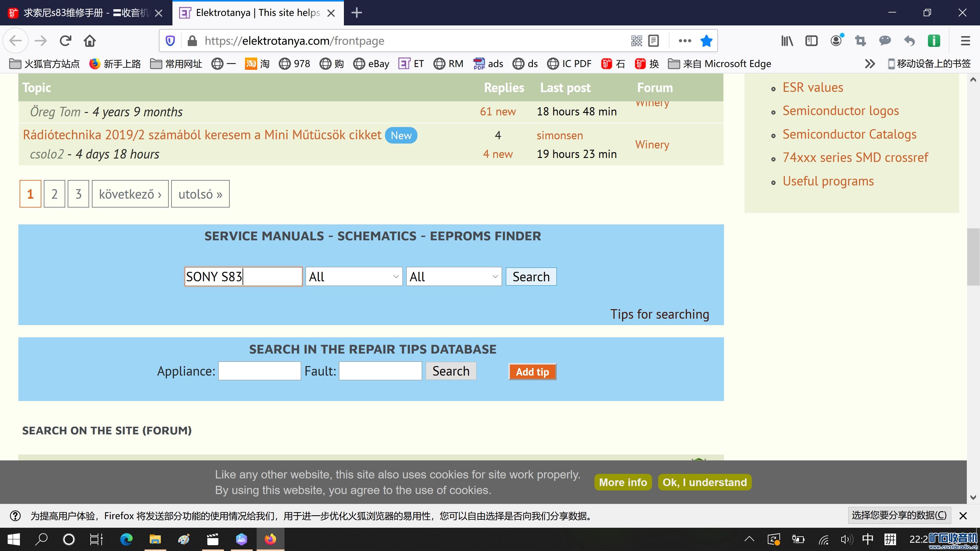This screenshot has height=551, width=980.
Task: Expand the second All dropdown before Search
Action: tap(454, 276)
